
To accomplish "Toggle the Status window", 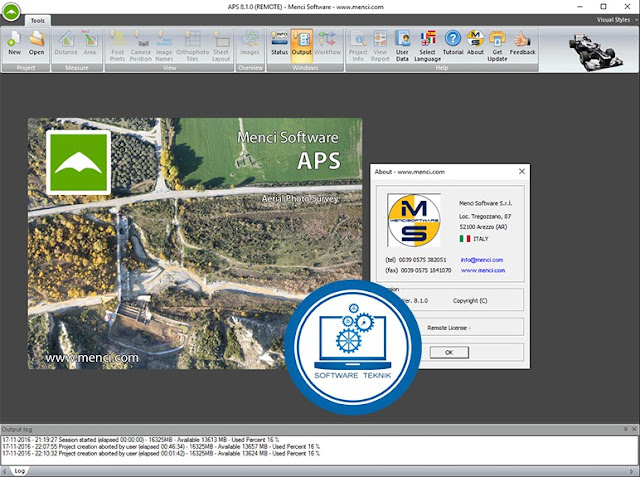I will click(x=280, y=43).
